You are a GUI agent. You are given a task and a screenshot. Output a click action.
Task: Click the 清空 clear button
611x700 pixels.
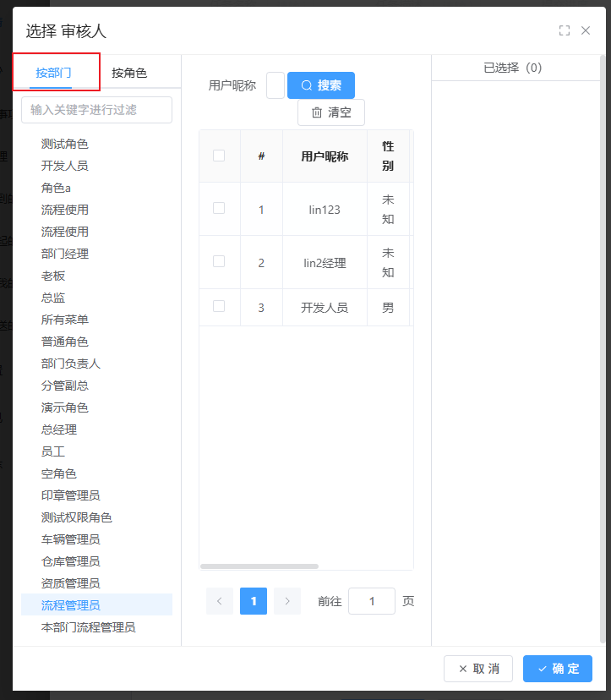coord(331,112)
